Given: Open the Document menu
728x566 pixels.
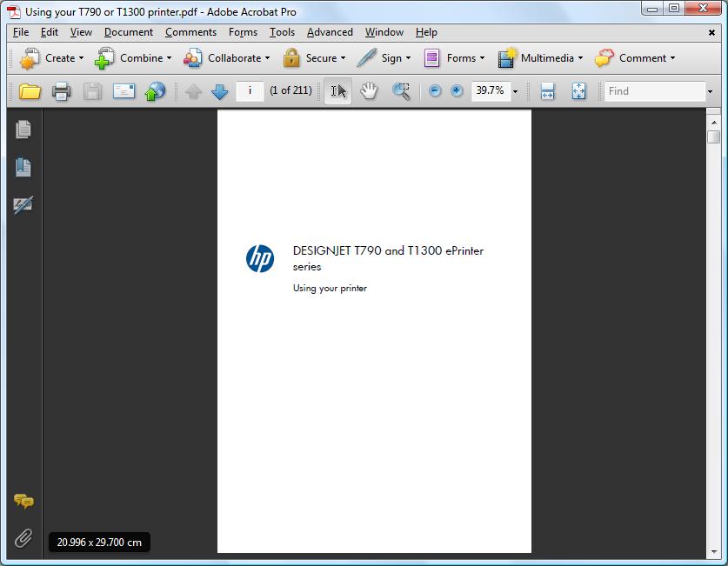Looking at the screenshot, I should (x=129, y=32).
